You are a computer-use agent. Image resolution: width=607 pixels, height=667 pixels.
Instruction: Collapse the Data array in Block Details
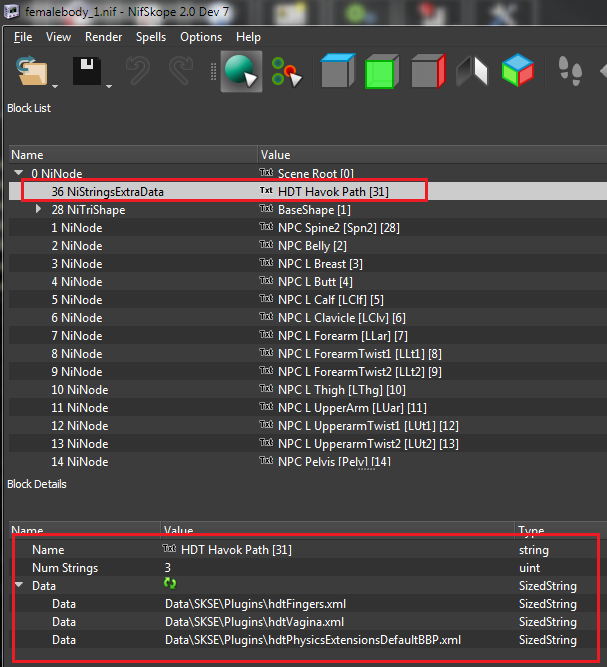pos(18,585)
